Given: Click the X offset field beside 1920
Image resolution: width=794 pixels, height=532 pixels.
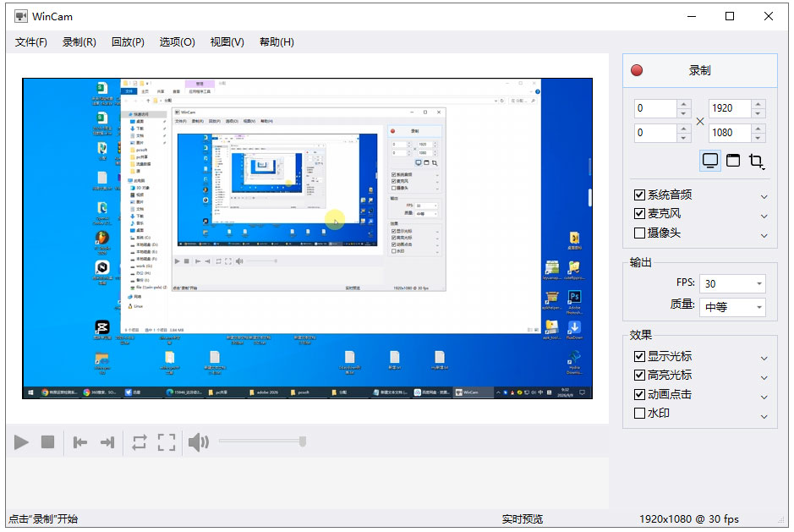Looking at the screenshot, I should (656, 108).
